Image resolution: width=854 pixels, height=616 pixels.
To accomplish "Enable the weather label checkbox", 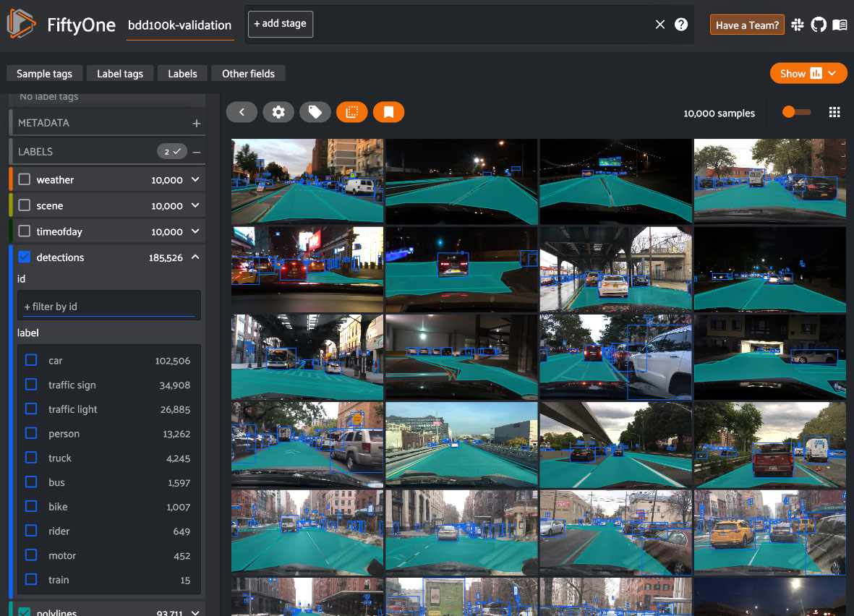I will 25,179.
